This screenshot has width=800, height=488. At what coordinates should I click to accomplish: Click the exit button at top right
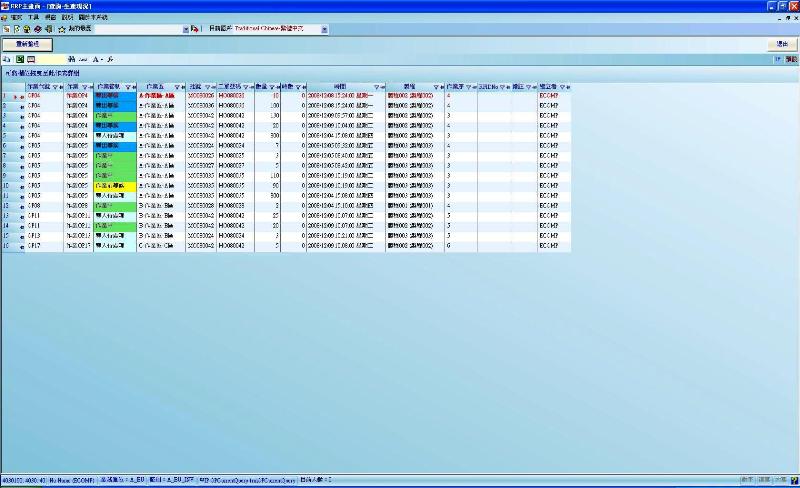click(781, 45)
